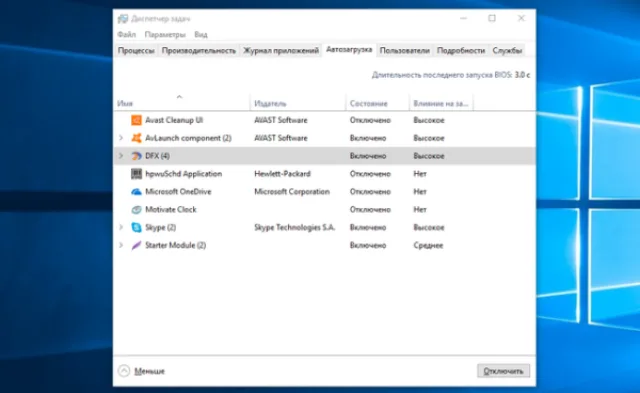Switch to the Пользователи tab
Screen dimensions: 640x393
point(404,51)
